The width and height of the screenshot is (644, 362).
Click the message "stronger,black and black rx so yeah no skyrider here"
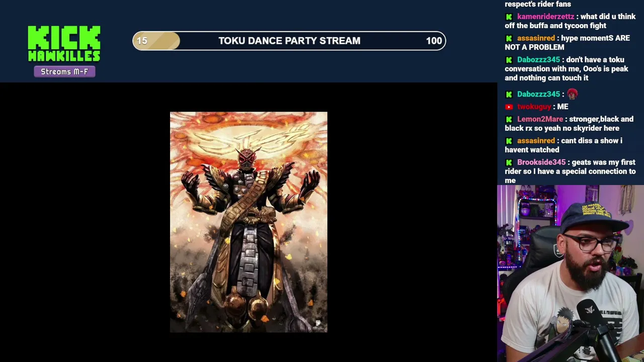569,124
